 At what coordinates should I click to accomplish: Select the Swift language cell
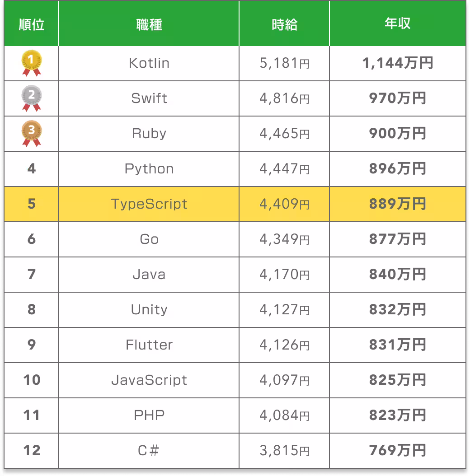(x=149, y=98)
